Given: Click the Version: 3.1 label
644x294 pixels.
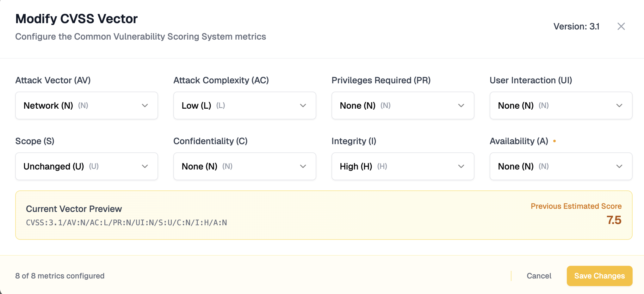Looking at the screenshot, I should coord(576,27).
